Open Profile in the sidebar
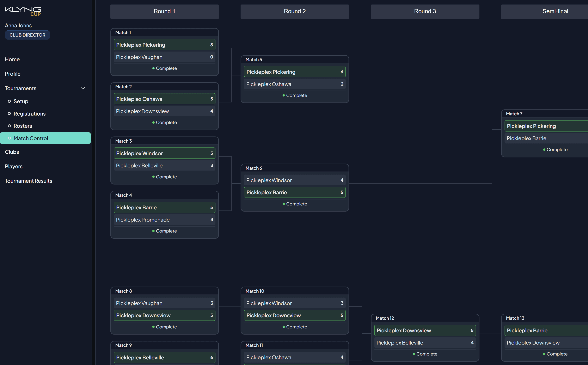Viewport: 588px width, 365px height. coord(13,74)
